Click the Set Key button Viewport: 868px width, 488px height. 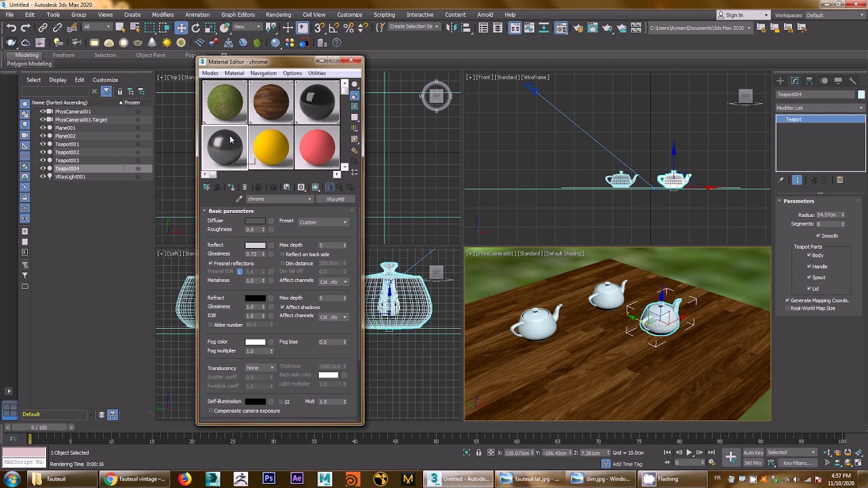click(753, 463)
